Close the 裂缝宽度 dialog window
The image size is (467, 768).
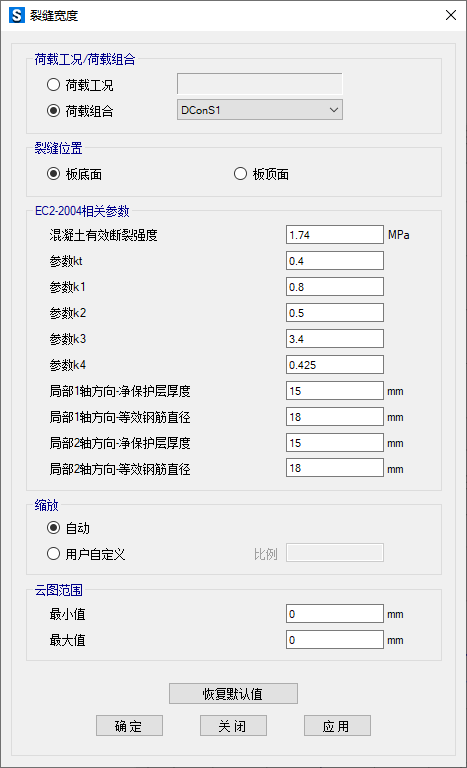point(451,15)
